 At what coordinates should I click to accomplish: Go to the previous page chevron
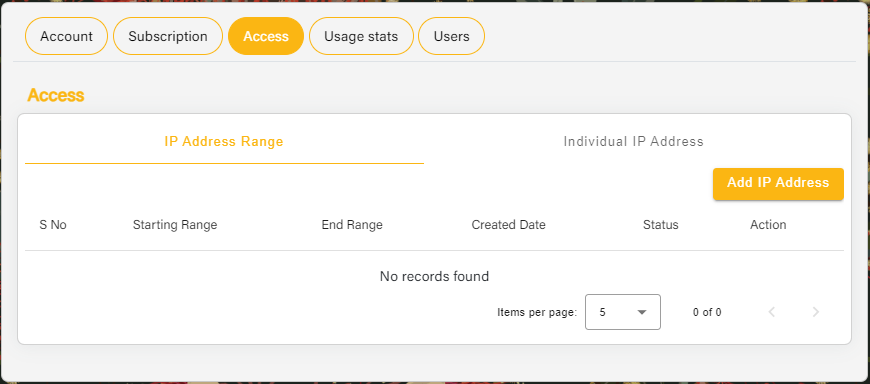pyautogui.click(x=771, y=312)
